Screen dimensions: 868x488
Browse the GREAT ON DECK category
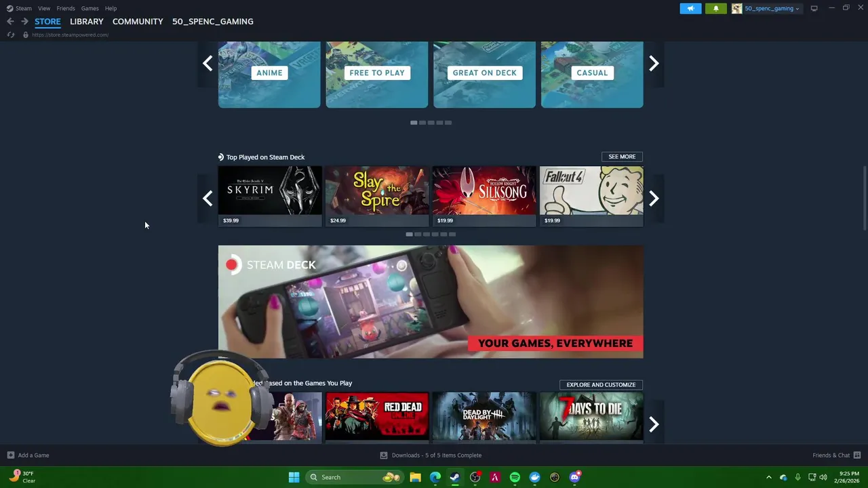click(484, 75)
